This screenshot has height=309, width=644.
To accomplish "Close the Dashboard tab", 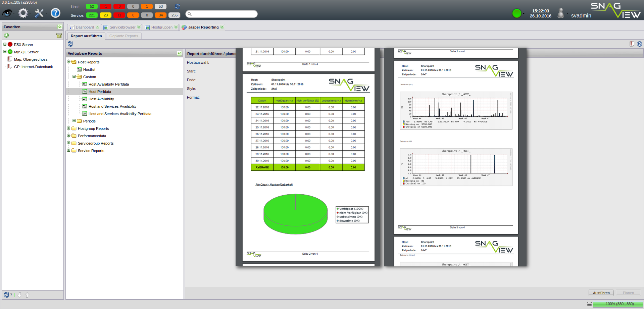I will [97, 27].
